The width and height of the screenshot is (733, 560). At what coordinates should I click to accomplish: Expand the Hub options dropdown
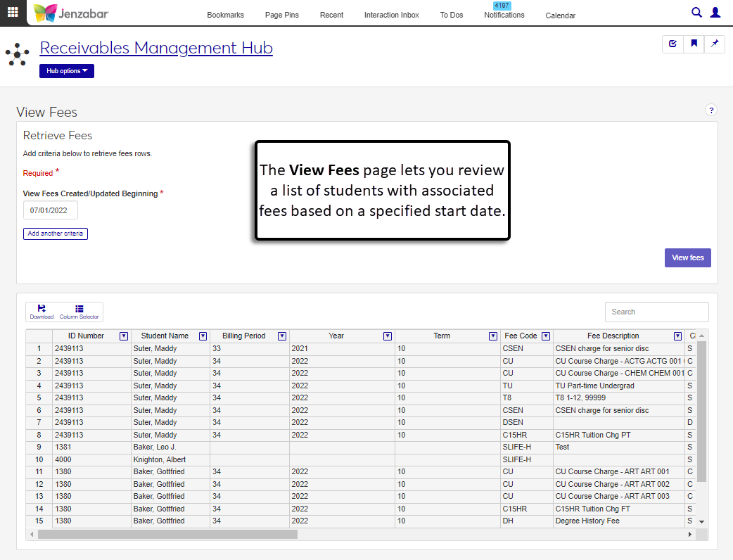pyautogui.click(x=67, y=71)
